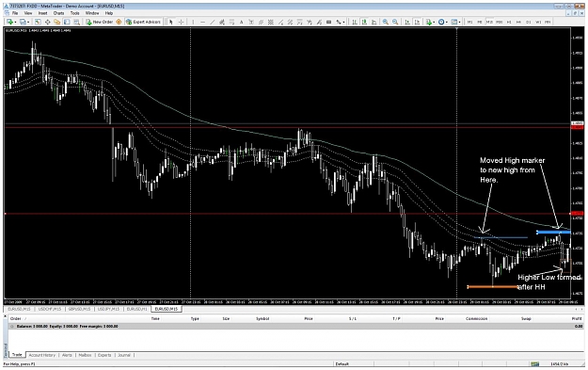
Task: Switch chart to Line Chart mode
Action: [x=373, y=23]
